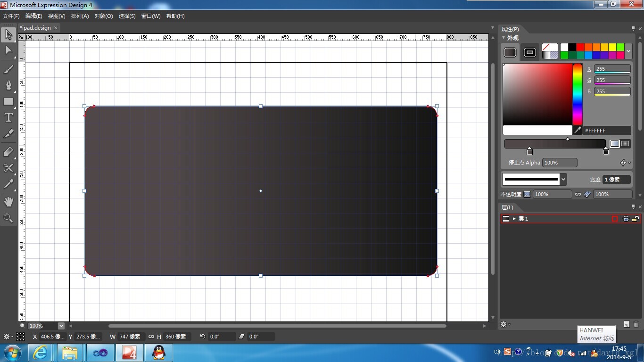Open the 视图(V) menu
Viewport: 644px width, 362px height.
tap(57, 16)
